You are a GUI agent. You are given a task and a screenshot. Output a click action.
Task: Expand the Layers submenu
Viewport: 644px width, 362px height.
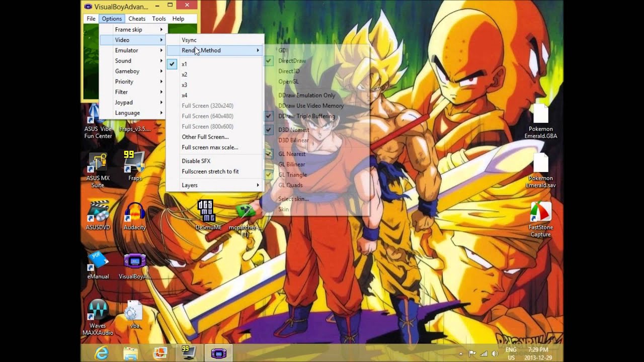(215, 185)
